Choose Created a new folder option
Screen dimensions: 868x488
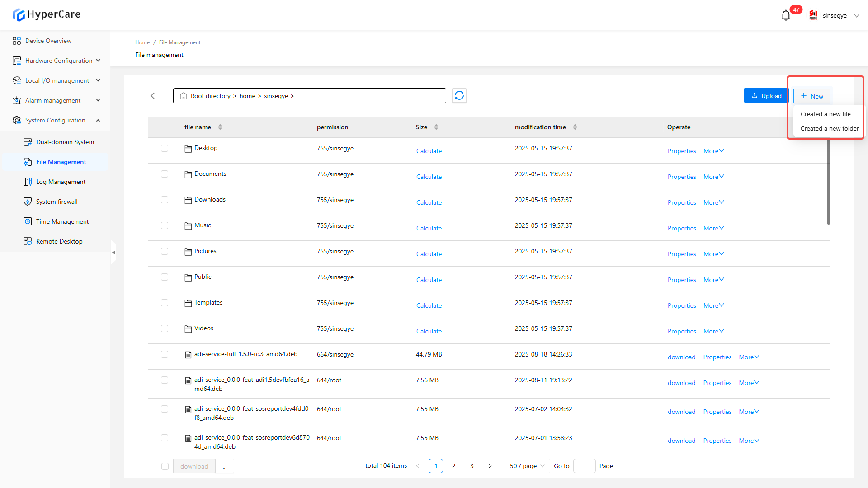(x=829, y=128)
